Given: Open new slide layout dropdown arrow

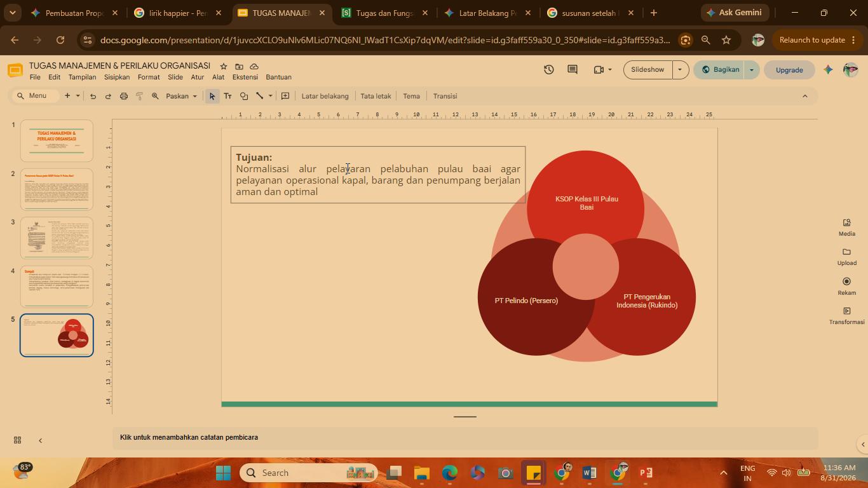Looking at the screenshot, I should 78,96.
